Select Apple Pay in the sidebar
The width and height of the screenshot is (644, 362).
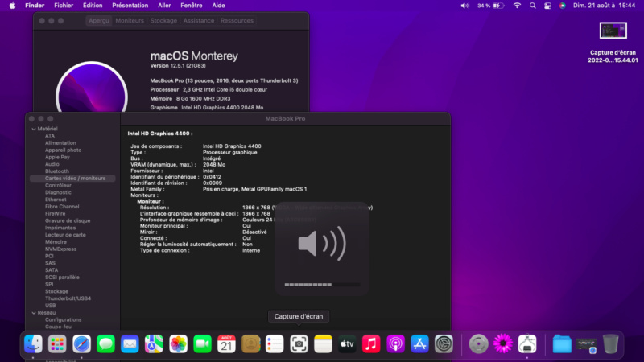tap(57, 157)
